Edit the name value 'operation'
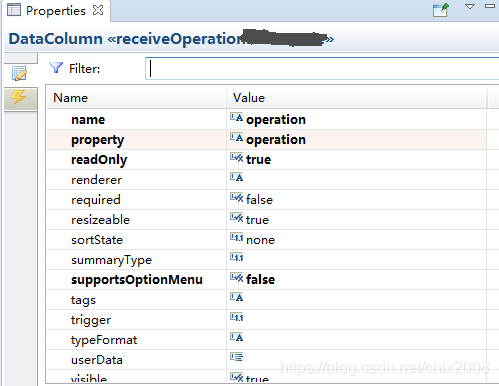 point(276,120)
